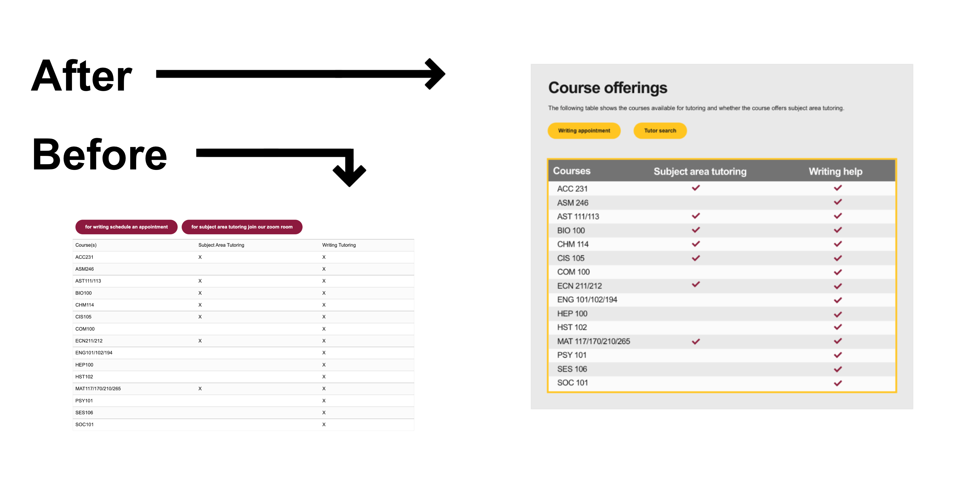Click the Writing help column header
The width and height of the screenshot is (980, 490).
[x=835, y=172]
